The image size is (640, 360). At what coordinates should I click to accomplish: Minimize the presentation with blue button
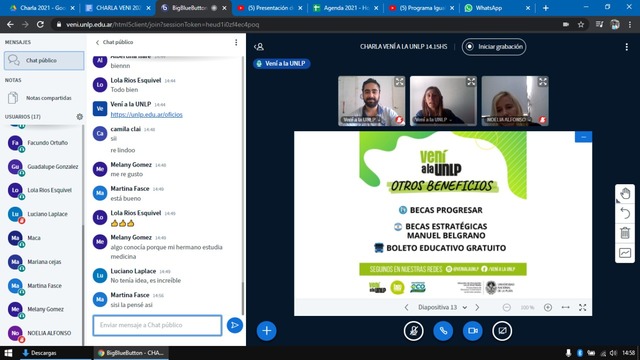583,137
